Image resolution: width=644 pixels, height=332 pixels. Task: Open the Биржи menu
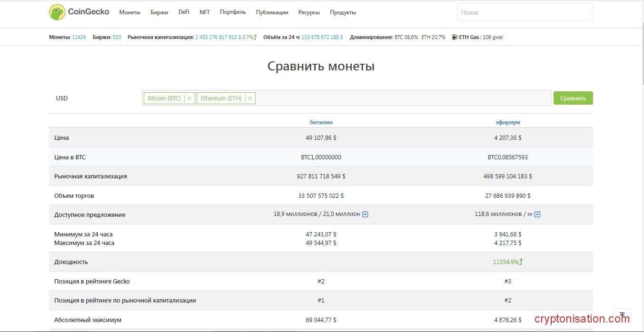159,12
